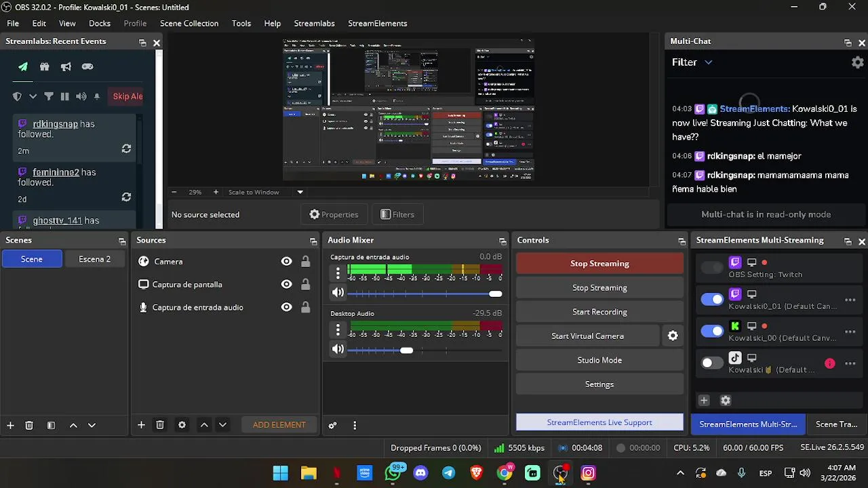This screenshot has height=488, width=868.
Task: Open the Streamlabs paper plane tab
Action: point(23,66)
